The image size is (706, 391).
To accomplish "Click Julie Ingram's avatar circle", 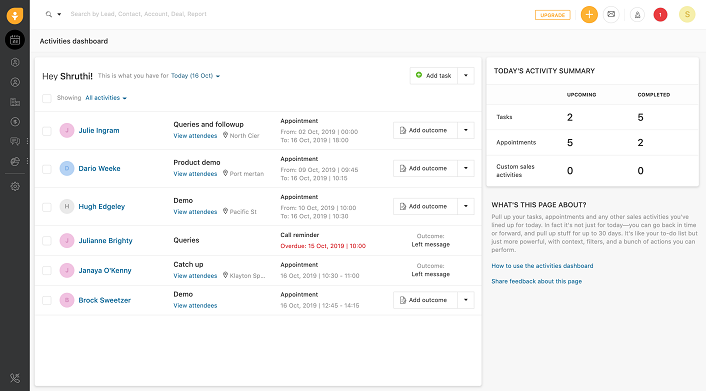I will click(x=67, y=131).
